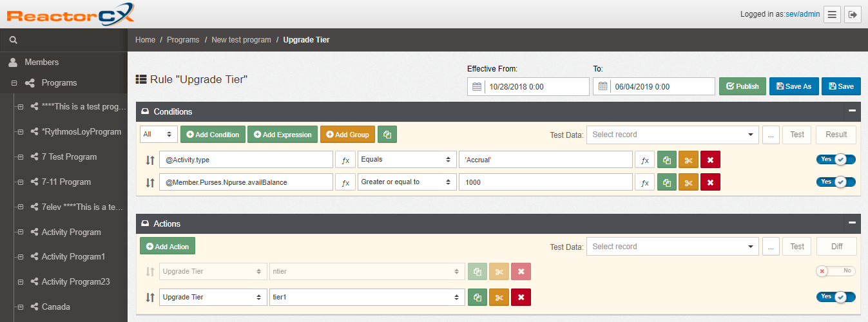
Task: Enable the disabled ntier action toggle
Action: pyautogui.click(x=836, y=271)
